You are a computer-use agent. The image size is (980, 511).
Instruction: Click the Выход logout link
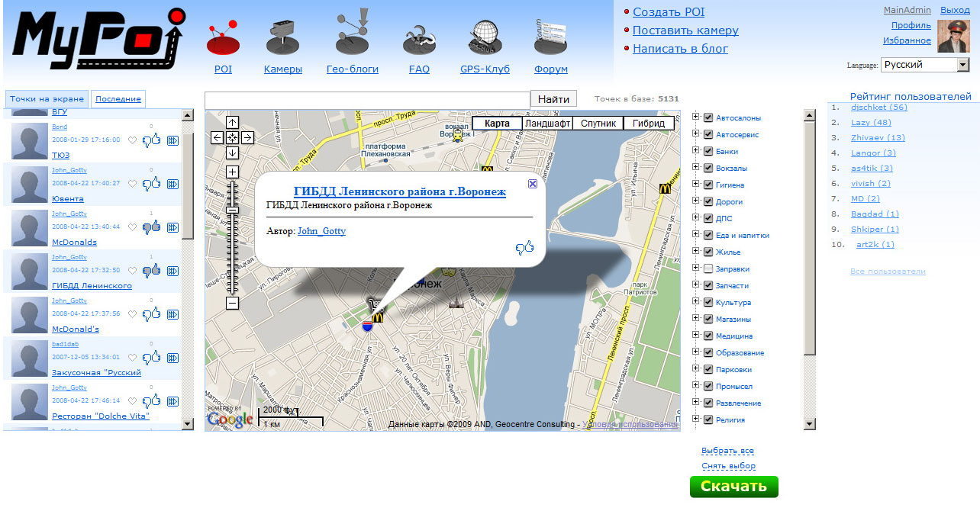955,10
